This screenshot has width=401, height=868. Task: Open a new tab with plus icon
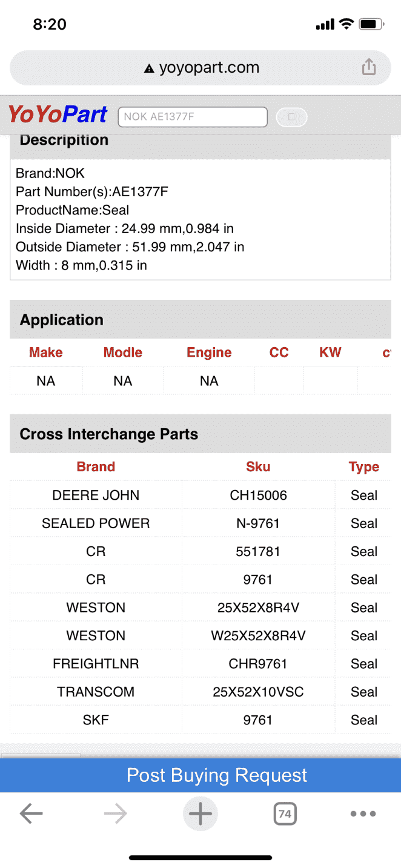tap(200, 814)
